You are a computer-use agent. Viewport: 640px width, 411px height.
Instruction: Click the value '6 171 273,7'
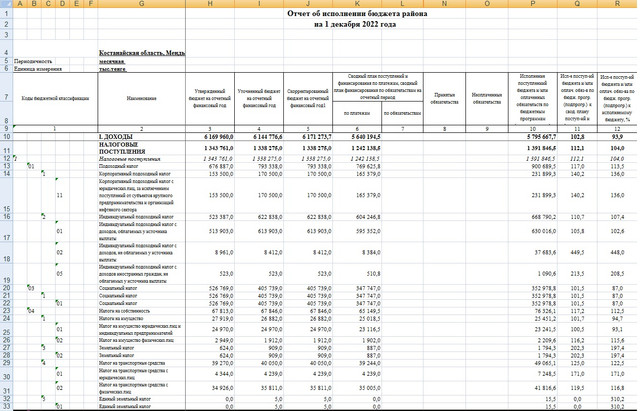coord(316,136)
